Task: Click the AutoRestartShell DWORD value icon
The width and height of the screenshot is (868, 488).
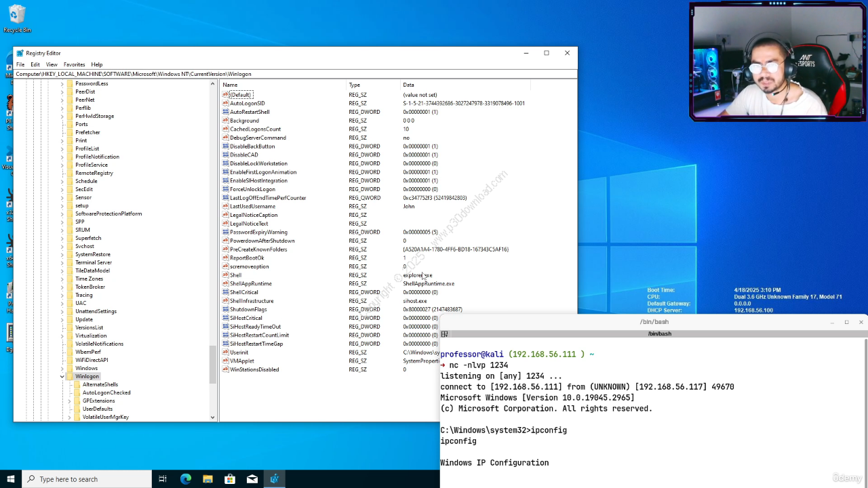Action: 226,112
